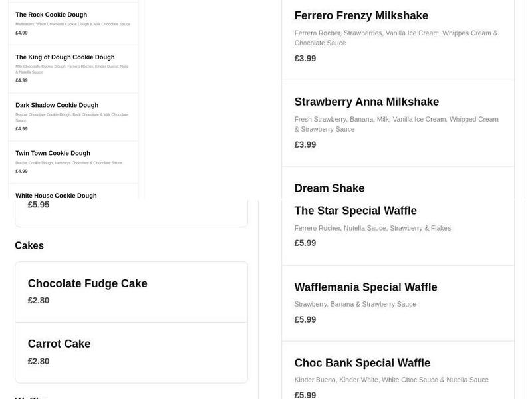Click The Star Special Waffle £5.99 price

click(305, 243)
